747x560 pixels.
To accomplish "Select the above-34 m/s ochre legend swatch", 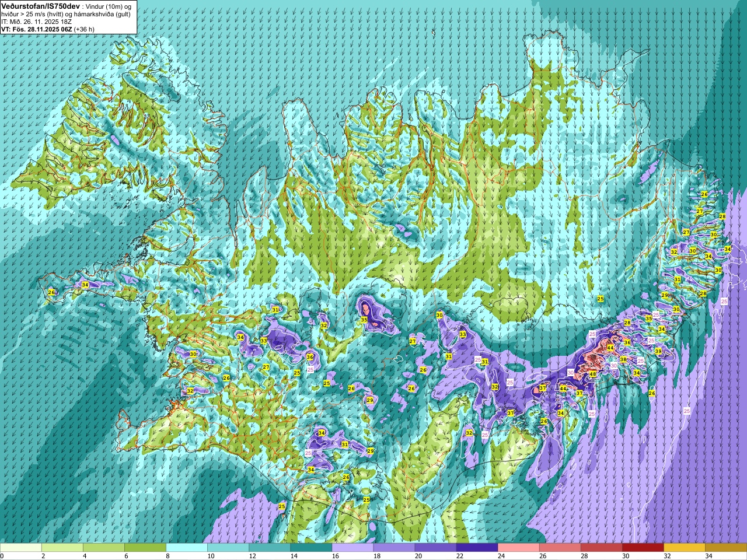I will (725, 548).
